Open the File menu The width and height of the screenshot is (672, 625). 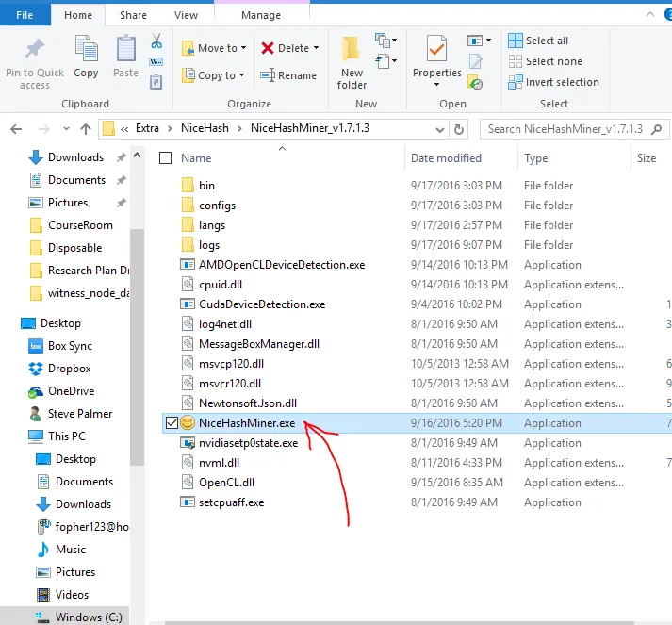tap(25, 15)
